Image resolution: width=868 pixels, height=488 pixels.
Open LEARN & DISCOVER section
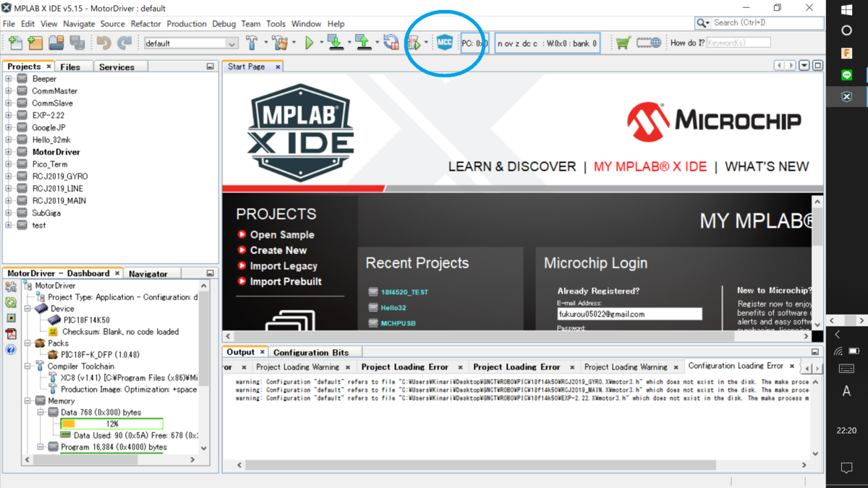click(x=512, y=166)
